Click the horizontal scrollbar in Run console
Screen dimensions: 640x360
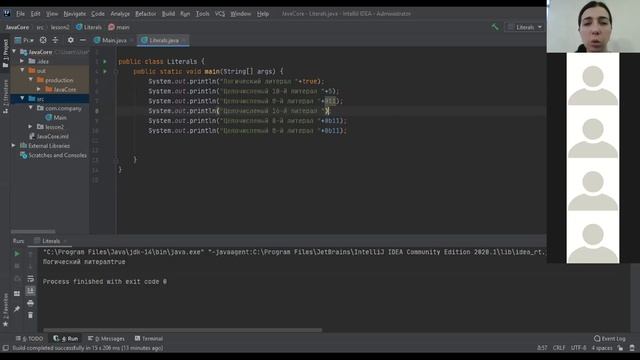pos(182,330)
